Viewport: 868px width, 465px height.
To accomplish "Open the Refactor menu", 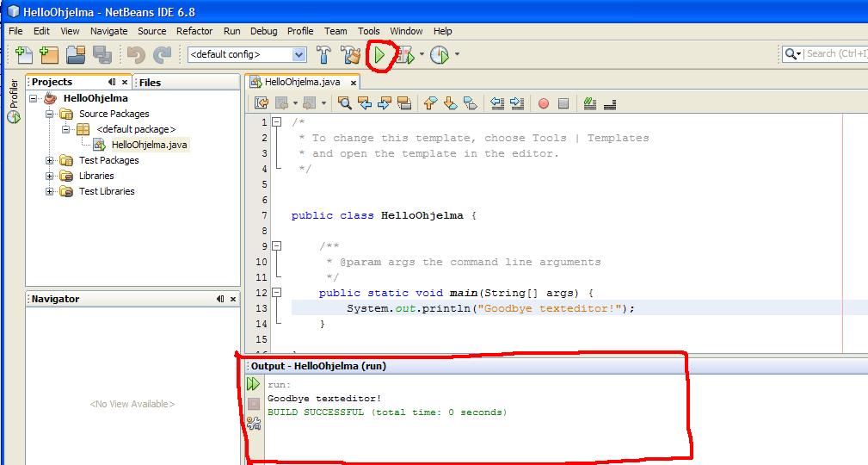I will tap(194, 31).
